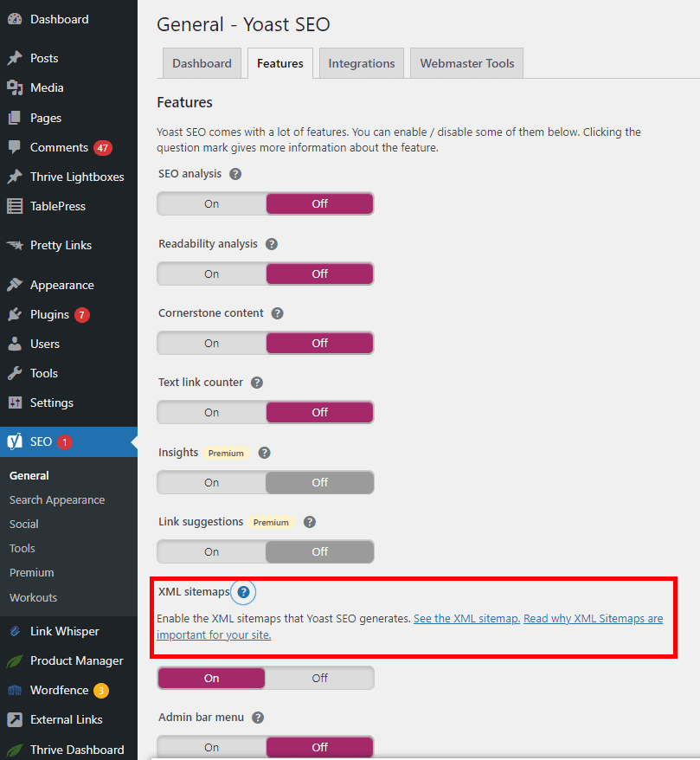Open help for Link suggestions

[x=310, y=522]
